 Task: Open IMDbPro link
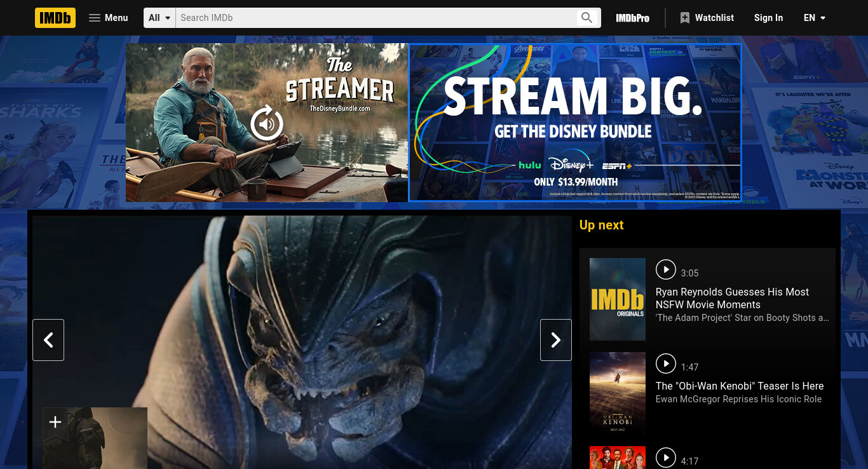point(632,18)
